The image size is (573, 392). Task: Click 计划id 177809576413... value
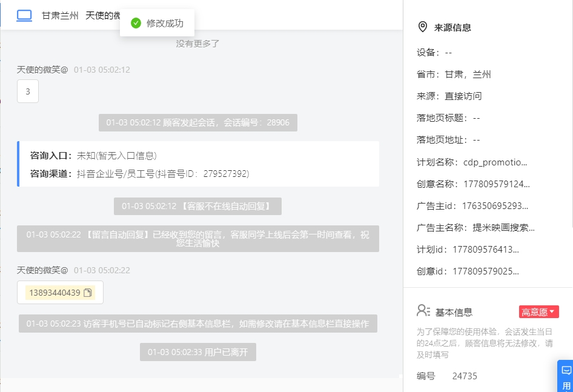(x=486, y=250)
